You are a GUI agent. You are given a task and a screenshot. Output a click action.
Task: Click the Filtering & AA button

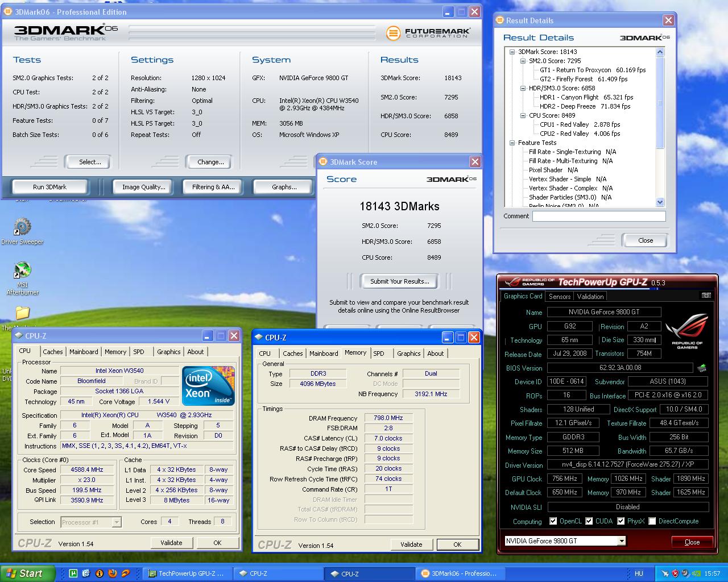point(213,187)
